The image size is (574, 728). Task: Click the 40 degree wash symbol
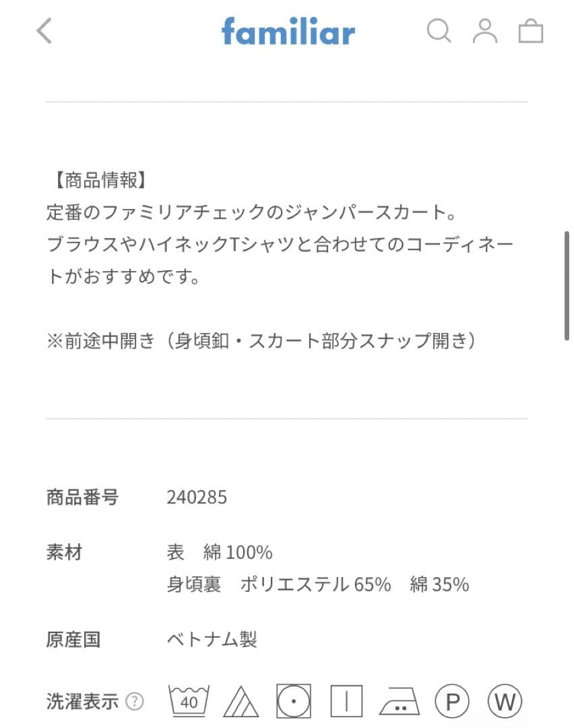pos(189,702)
